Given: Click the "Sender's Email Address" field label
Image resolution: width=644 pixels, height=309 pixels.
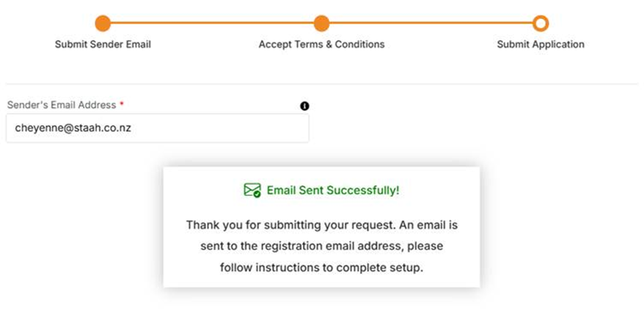Looking at the screenshot, I should tap(61, 105).
